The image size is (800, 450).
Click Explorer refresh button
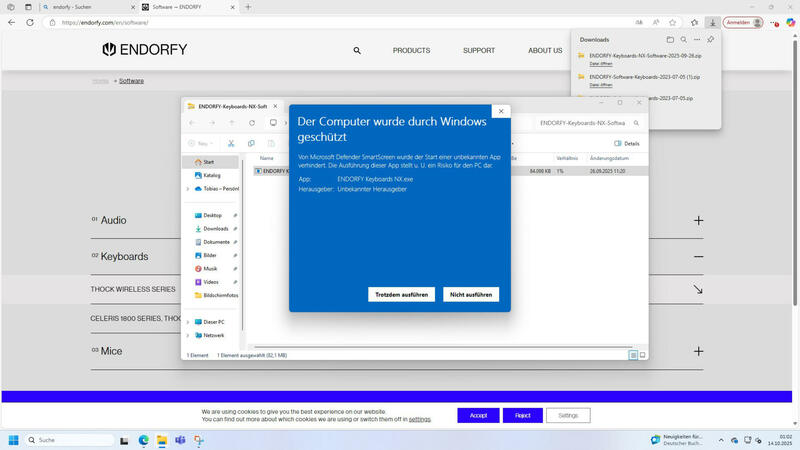(x=252, y=123)
